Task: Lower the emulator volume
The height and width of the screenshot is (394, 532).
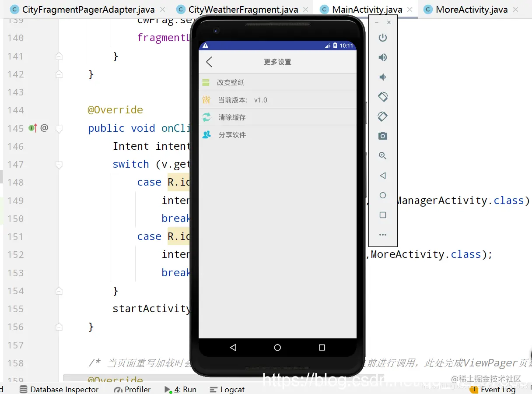Action: click(383, 77)
